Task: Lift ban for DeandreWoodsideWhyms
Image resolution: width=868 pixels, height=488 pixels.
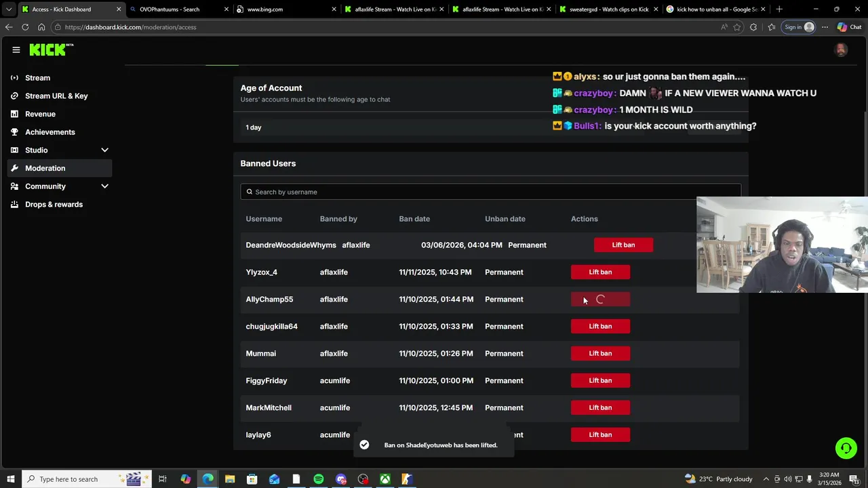Action: click(x=623, y=245)
